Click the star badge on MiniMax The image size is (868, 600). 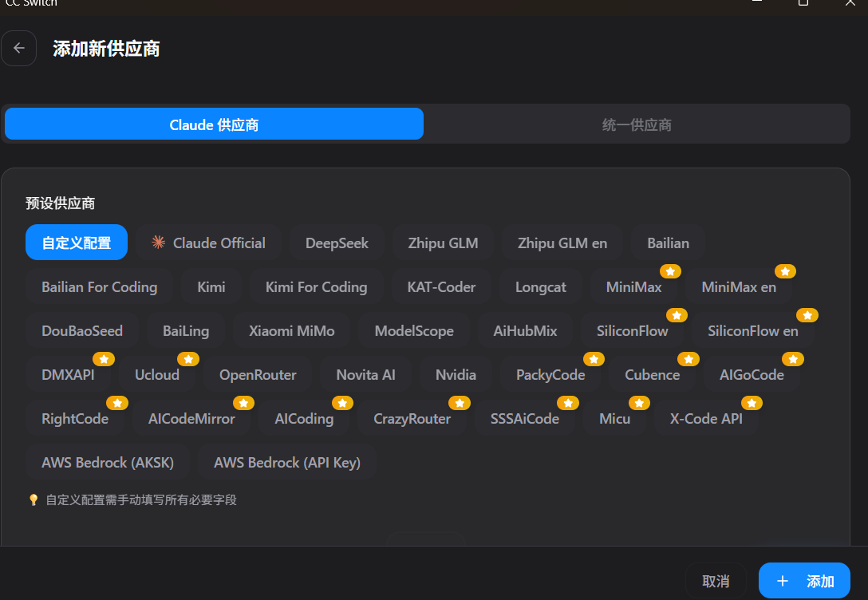pyautogui.click(x=670, y=271)
